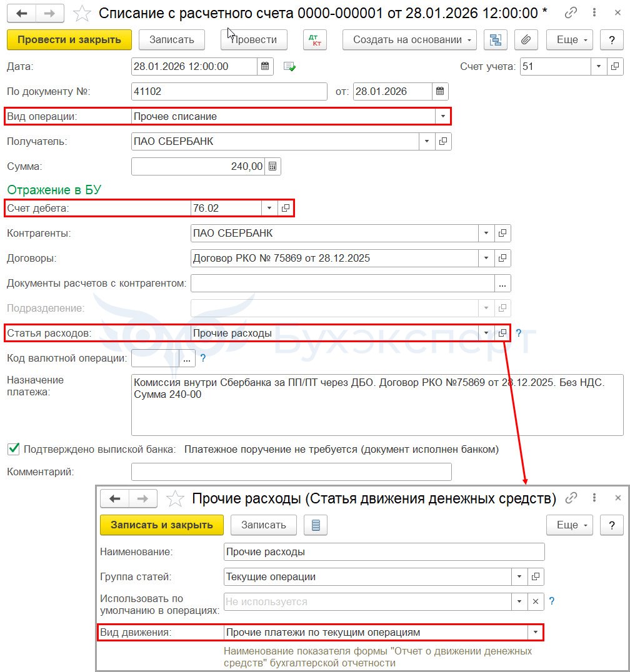Viewport: 630px width, 672px height.
Task: Show Дт/Кт postings for the document
Action: (x=315, y=40)
